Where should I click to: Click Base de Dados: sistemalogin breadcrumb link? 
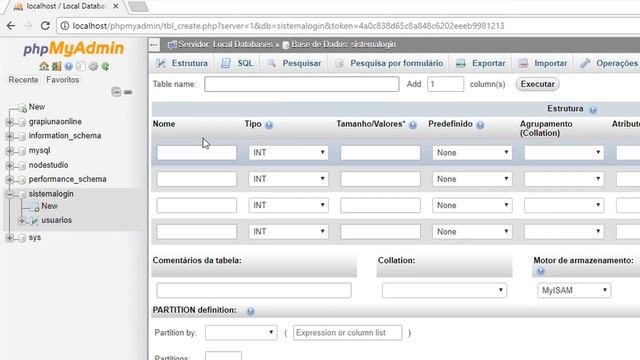coord(343,44)
